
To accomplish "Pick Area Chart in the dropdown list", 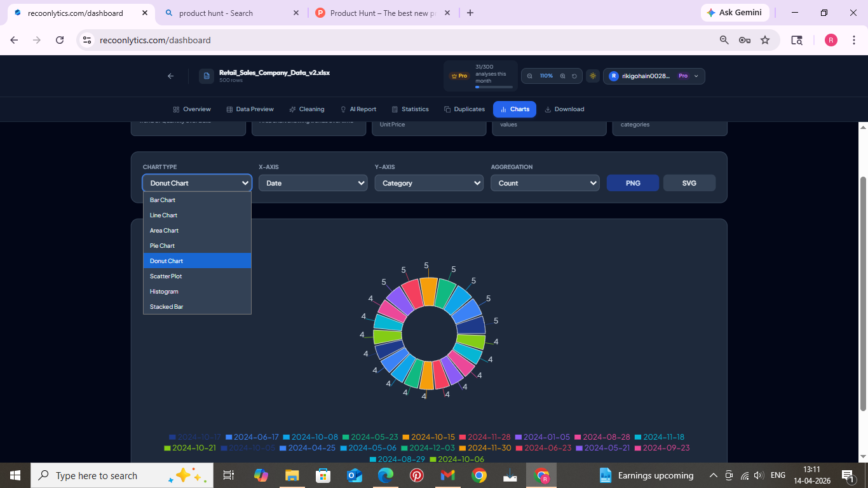I will pos(197,231).
